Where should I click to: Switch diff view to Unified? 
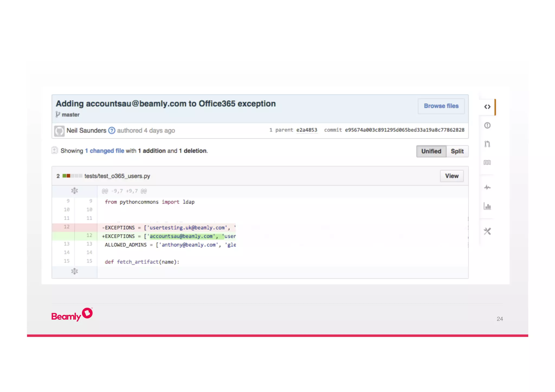(431, 151)
